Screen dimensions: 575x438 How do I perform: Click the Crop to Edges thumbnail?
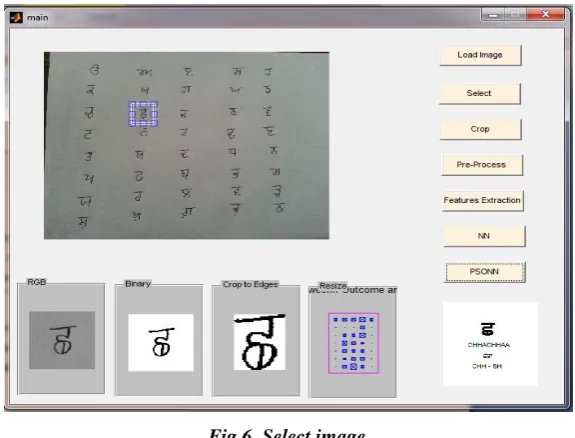click(260, 342)
